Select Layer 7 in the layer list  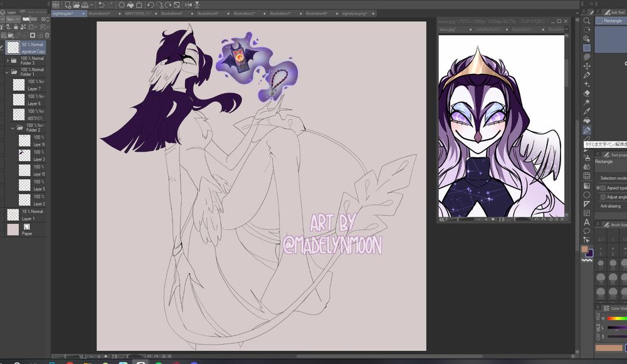[x=28, y=85]
